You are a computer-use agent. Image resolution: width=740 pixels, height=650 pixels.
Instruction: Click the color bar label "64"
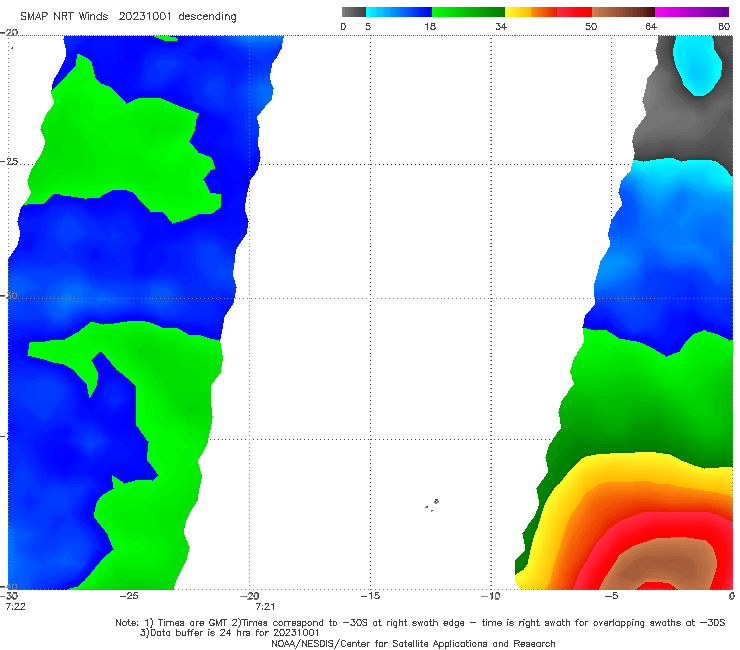click(x=651, y=26)
